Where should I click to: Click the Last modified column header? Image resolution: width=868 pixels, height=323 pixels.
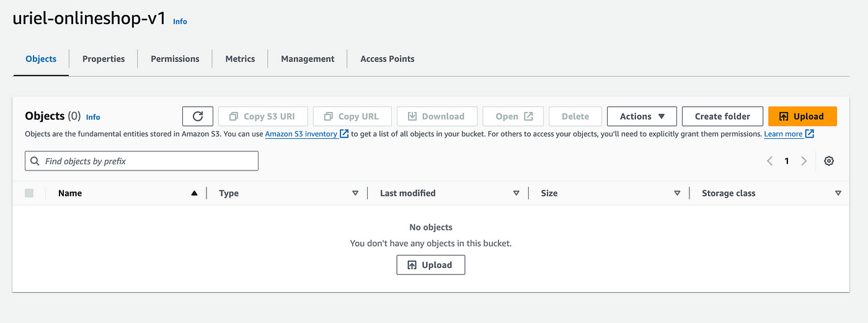point(408,193)
